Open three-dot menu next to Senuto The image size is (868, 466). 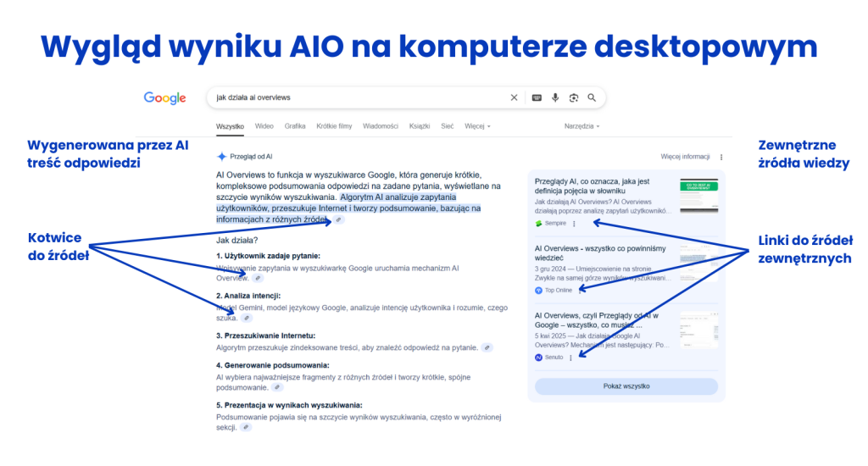[570, 358]
